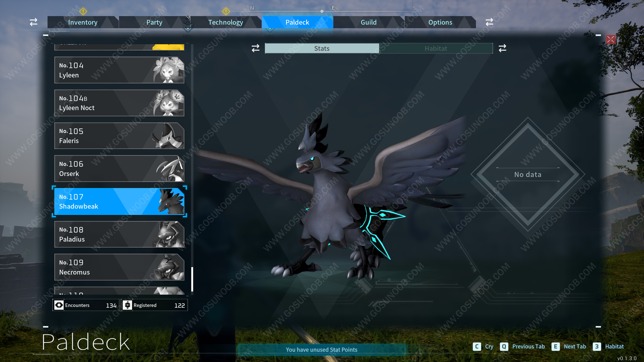
Task: Select the Paldeck tab
Action: point(297,22)
